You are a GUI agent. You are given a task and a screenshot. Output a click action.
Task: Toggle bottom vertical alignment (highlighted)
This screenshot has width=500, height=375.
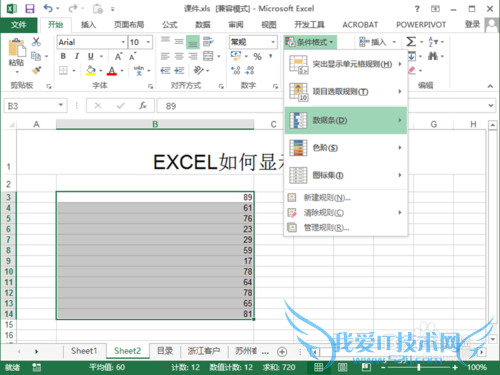click(x=193, y=42)
